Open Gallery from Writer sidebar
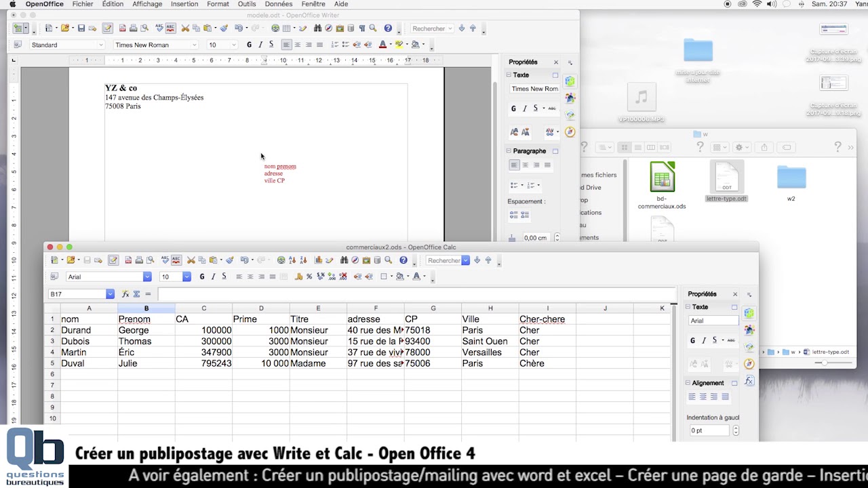The height and width of the screenshot is (488, 868). click(570, 115)
